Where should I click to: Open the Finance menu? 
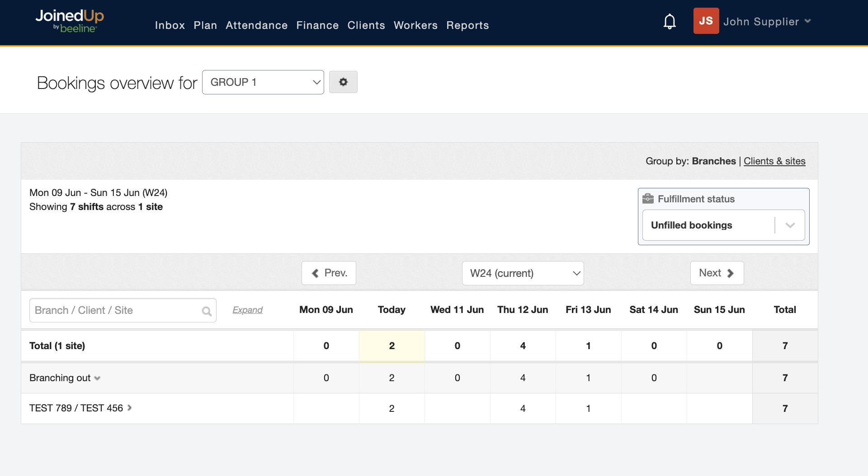[317, 25]
